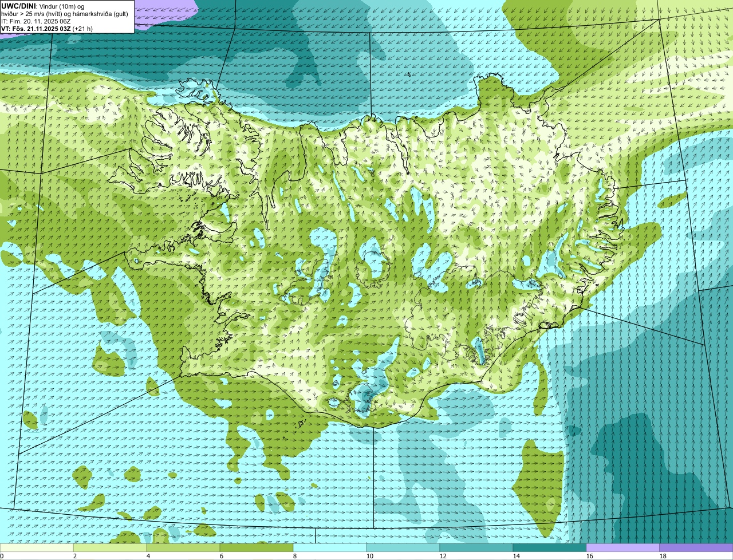
Task: Click the "4" label on the color scale
Action: (148, 556)
